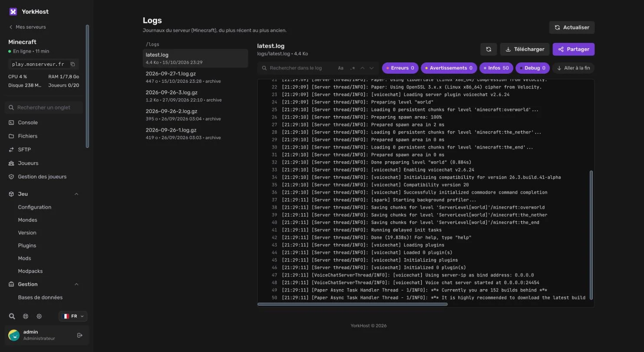This screenshot has height=352, width=644.
Task: Go back to Mes serveurs
Action: tap(27, 27)
